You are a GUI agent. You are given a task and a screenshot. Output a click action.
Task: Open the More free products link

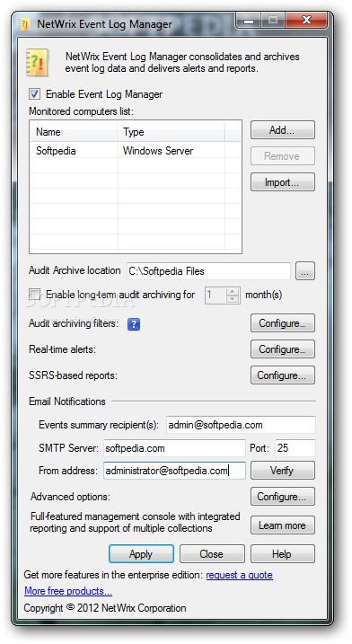tap(68, 591)
